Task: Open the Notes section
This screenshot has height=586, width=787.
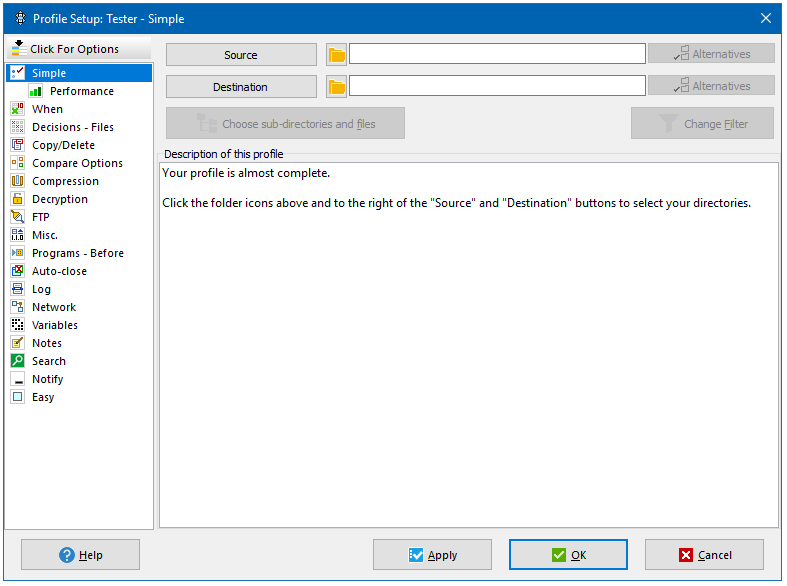Action: click(x=47, y=344)
